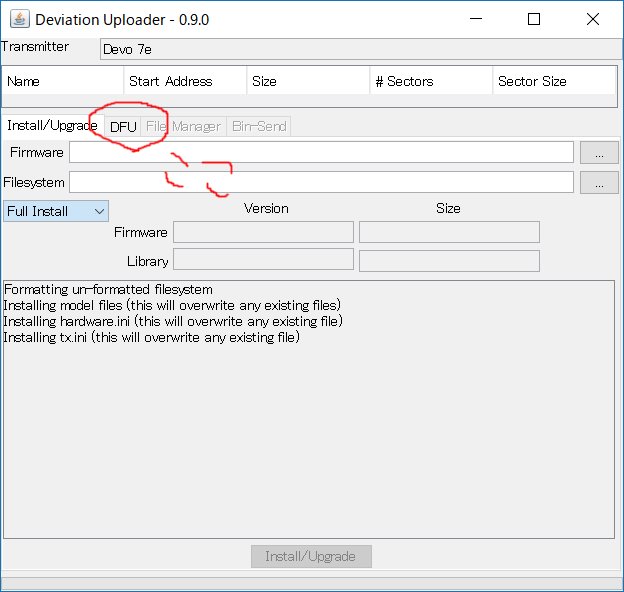Switch to the DFU tab
Viewport: 624px width, 592px height.
pos(123,127)
